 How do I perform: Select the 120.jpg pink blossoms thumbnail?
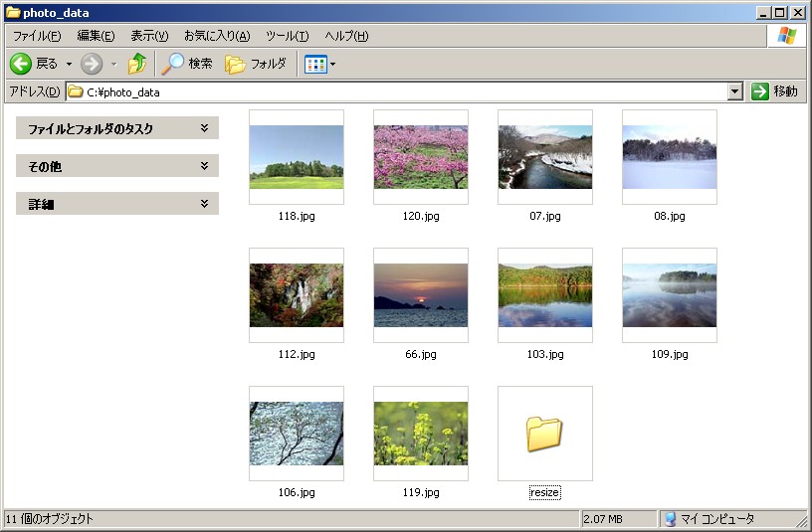[421, 157]
